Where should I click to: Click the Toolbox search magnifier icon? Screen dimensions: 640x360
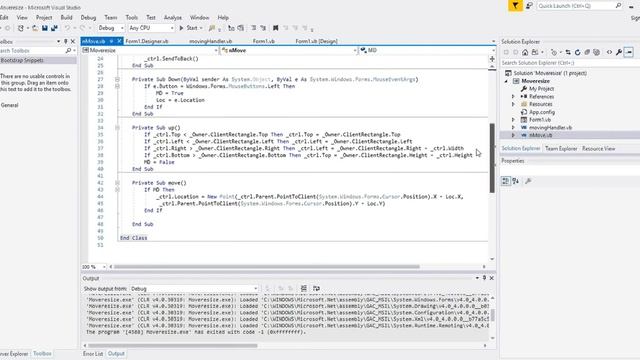[68, 51]
